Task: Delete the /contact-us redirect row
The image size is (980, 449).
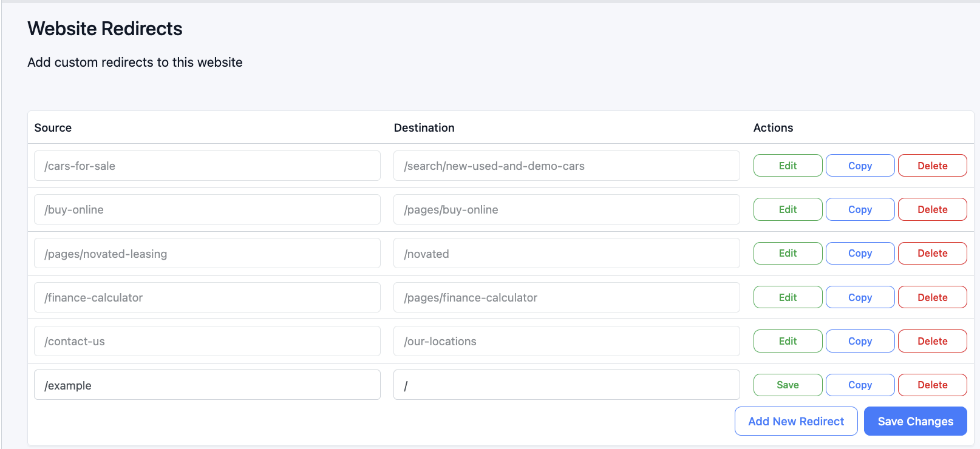Action: 932,341
